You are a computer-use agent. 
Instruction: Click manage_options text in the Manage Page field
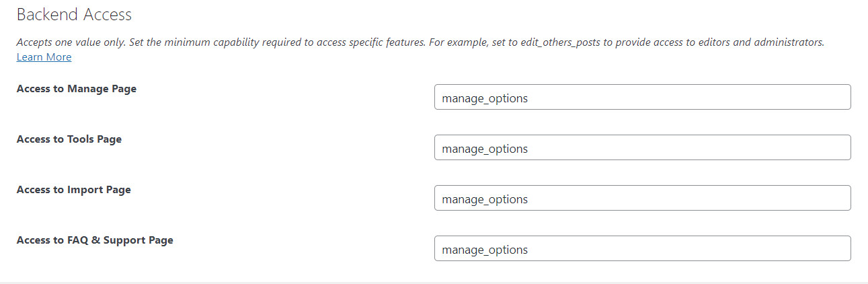(x=485, y=98)
